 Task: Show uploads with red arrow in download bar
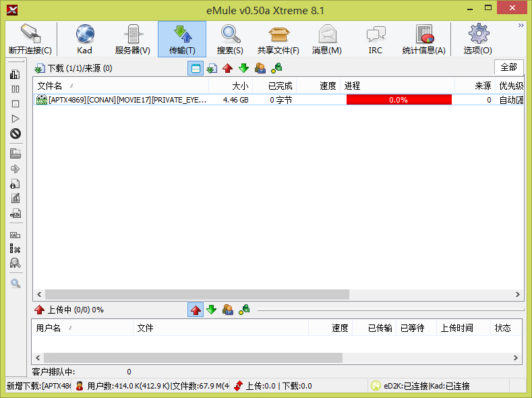point(228,68)
